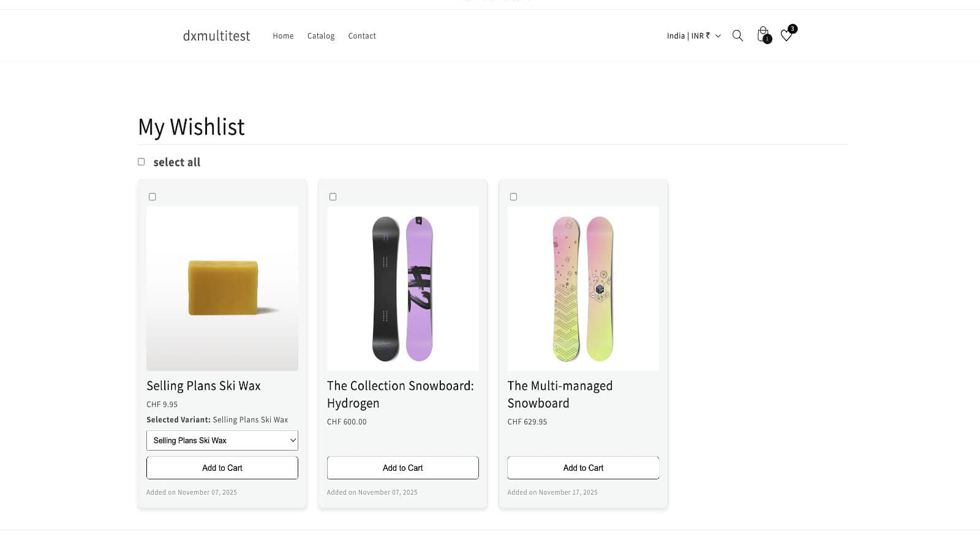
Task: Open the search icon
Action: tap(737, 36)
